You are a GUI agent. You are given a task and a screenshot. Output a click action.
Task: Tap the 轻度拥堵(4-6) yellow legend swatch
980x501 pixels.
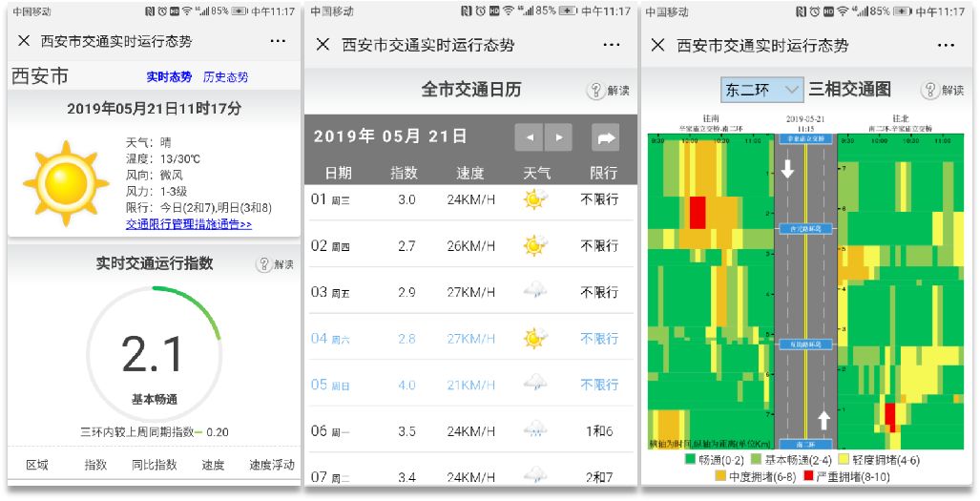[844, 460]
